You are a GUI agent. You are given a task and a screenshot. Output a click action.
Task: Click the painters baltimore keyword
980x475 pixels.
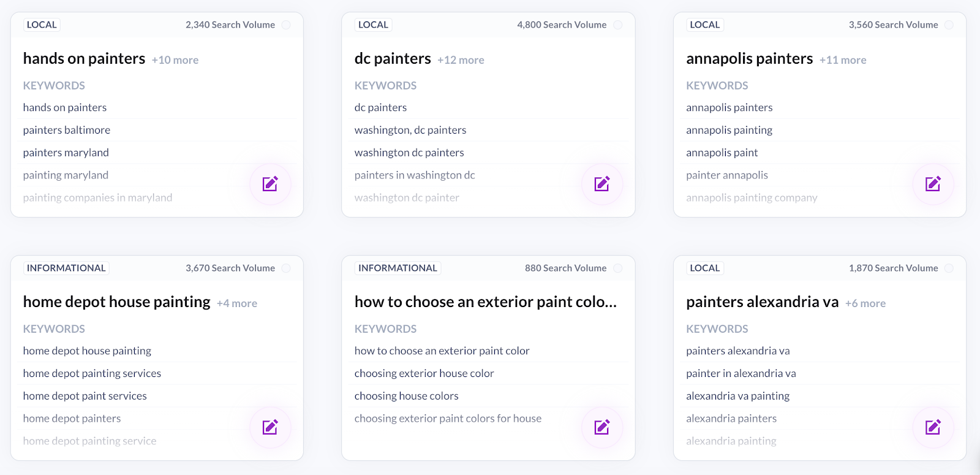pyautogui.click(x=67, y=130)
